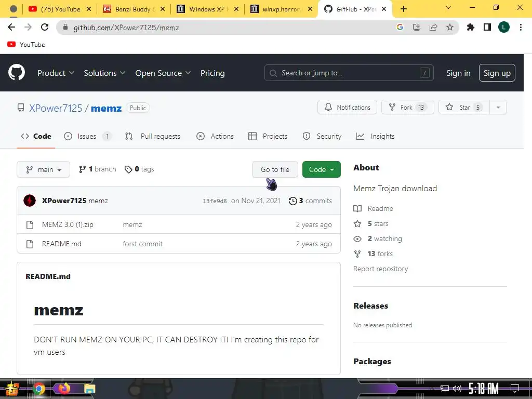The image size is (532, 399).
Task: Open the Pull requests tab
Action: tap(153, 136)
